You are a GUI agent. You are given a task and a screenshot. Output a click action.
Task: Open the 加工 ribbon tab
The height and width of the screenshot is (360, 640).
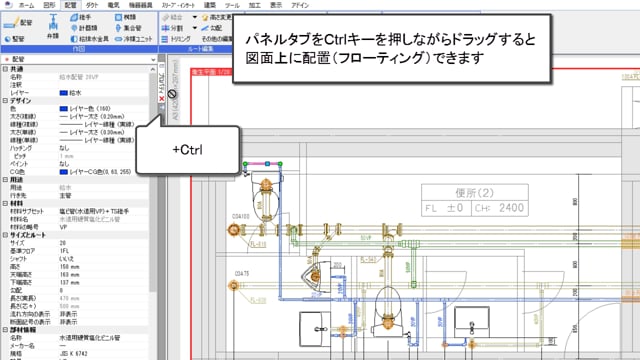(x=255, y=5)
